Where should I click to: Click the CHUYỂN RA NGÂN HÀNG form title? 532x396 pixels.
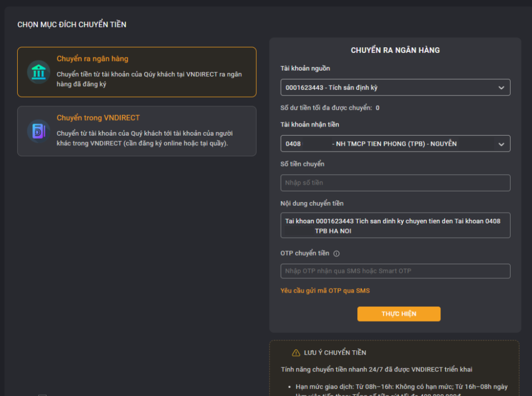pyautogui.click(x=395, y=50)
